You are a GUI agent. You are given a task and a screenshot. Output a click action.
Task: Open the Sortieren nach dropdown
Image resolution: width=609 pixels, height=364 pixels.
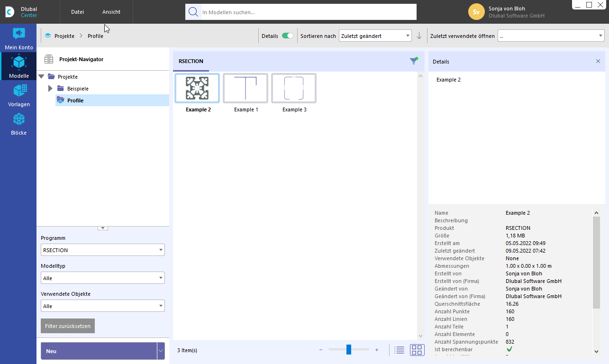(x=375, y=36)
